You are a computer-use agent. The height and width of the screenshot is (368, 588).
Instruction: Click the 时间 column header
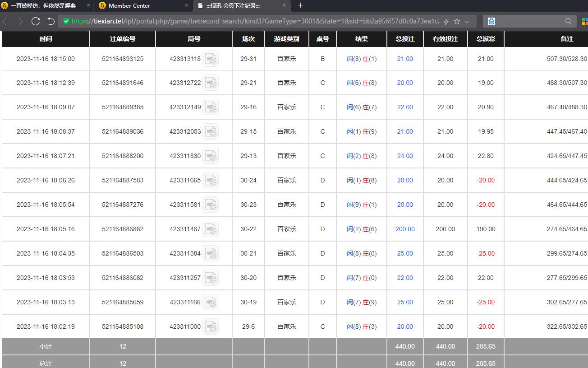(x=46, y=39)
